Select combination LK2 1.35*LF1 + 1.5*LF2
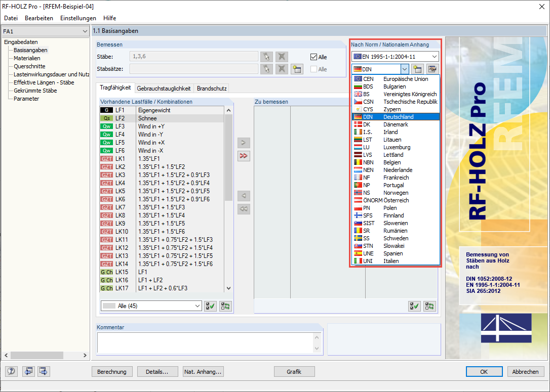 (x=162, y=167)
